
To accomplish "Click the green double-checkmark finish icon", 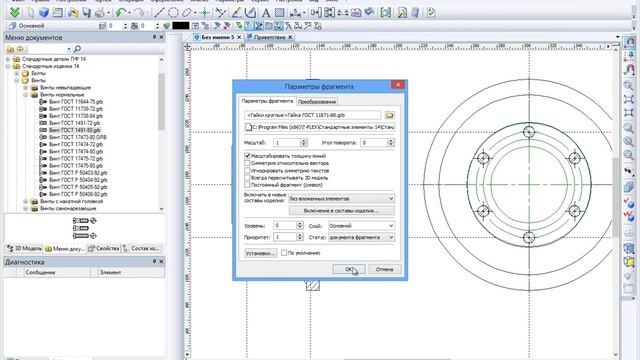I will coord(15,13).
